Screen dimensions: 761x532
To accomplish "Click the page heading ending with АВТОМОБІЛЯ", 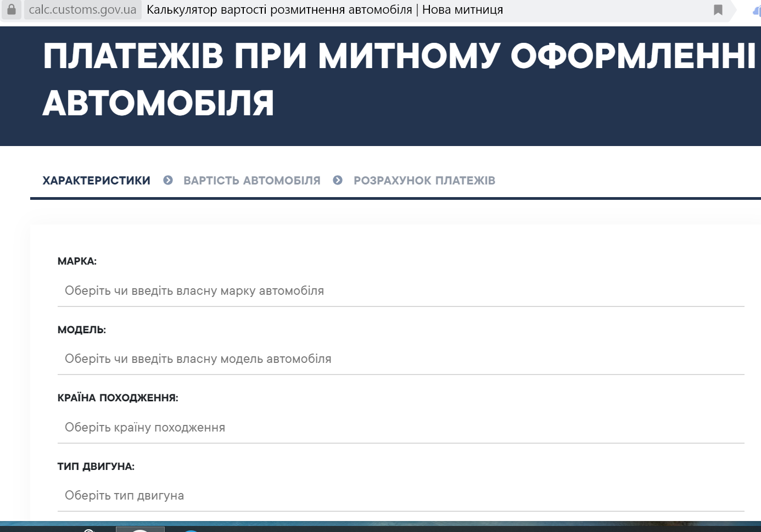I will [158, 103].
